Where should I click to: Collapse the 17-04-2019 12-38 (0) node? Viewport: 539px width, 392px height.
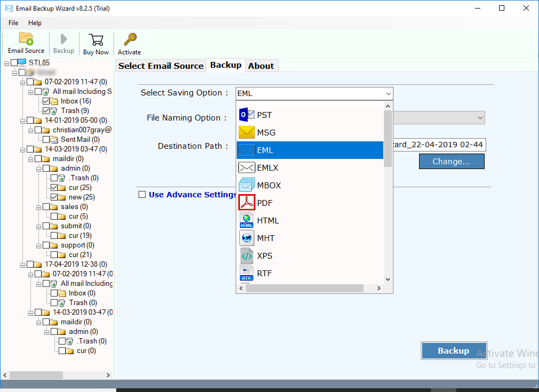point(23,265)
